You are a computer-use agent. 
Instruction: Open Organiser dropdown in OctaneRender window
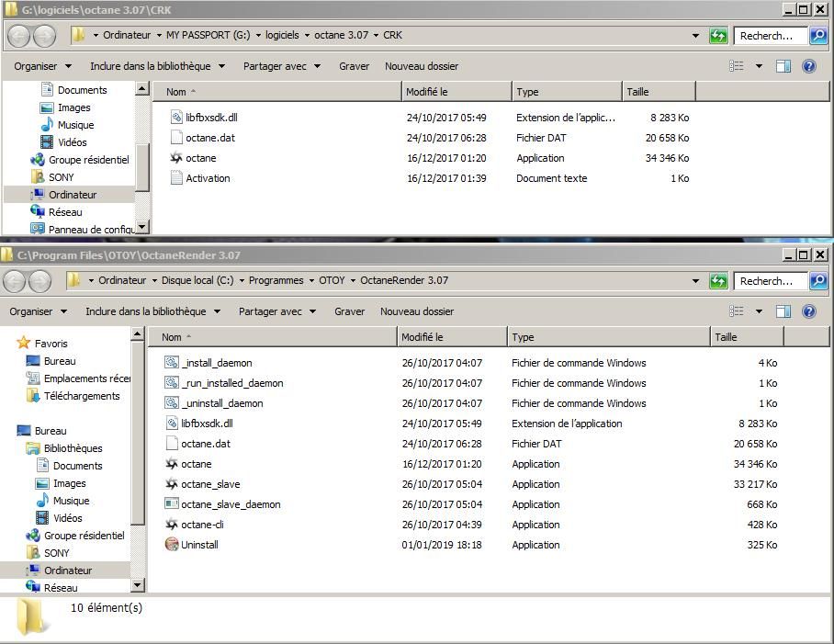click(38, 311)
